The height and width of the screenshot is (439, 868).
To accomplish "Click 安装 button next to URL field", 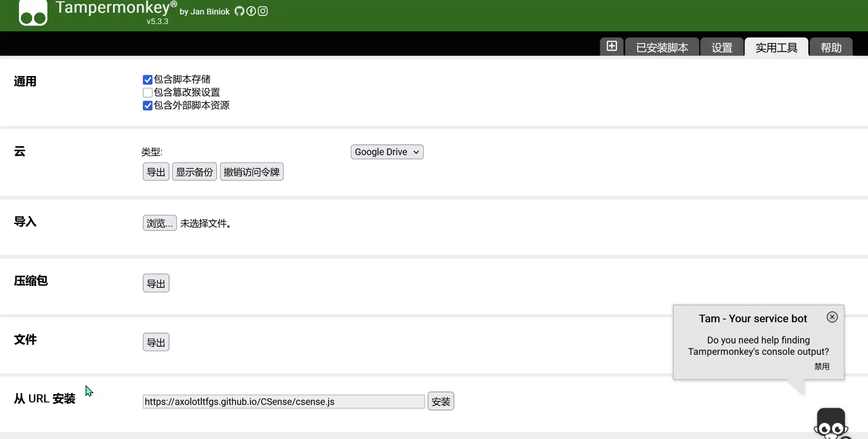I will tap(441, 401).
